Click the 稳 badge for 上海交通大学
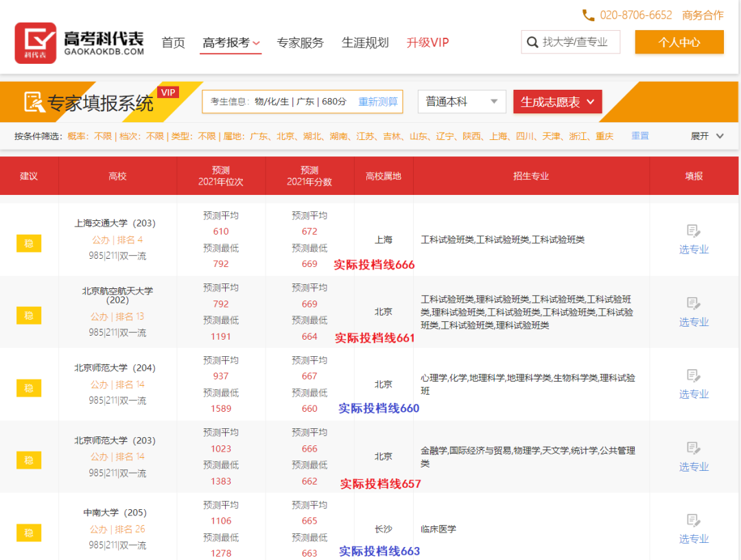The width and height of the screenshot is (741, 560). coord(29,244)
